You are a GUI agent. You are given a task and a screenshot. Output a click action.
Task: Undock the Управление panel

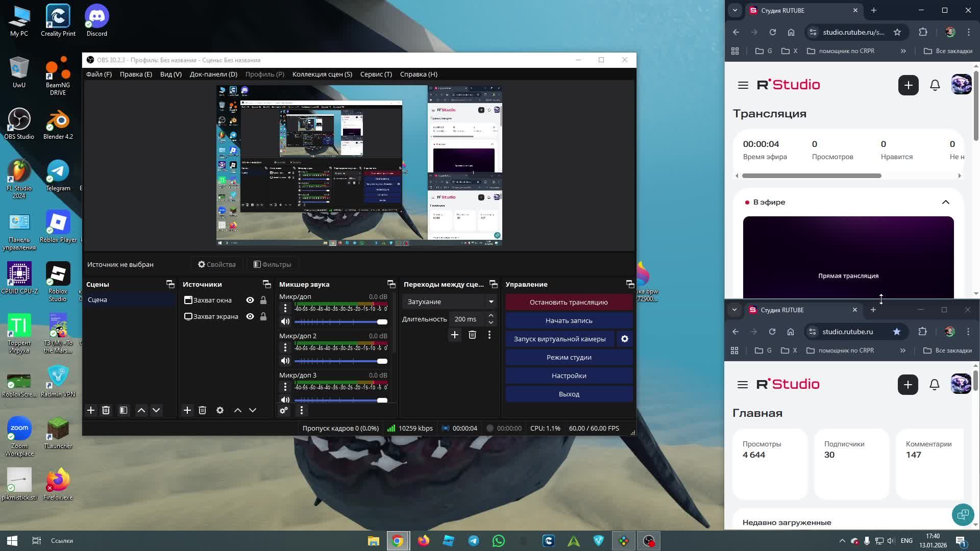pos(630,284)
